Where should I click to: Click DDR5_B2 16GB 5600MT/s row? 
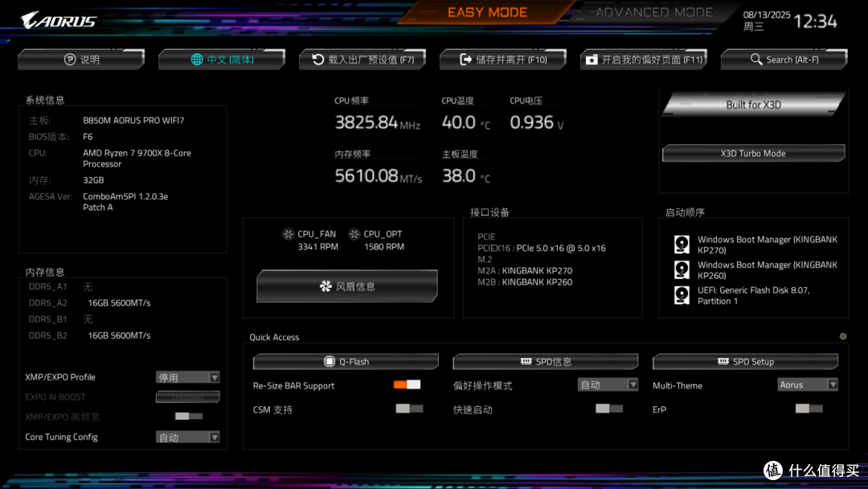pos(90,335)
